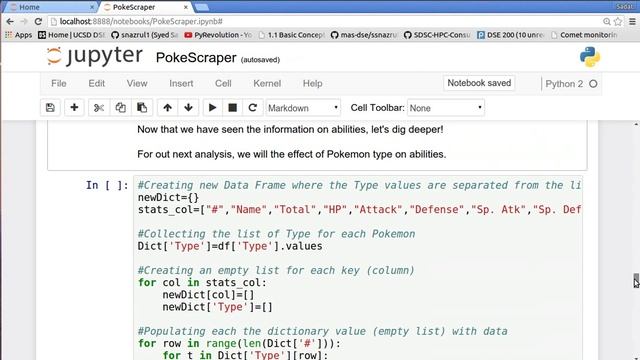Interrupt kernel with the stop icon
Screen dimensions: 640x360
[232, 108]
